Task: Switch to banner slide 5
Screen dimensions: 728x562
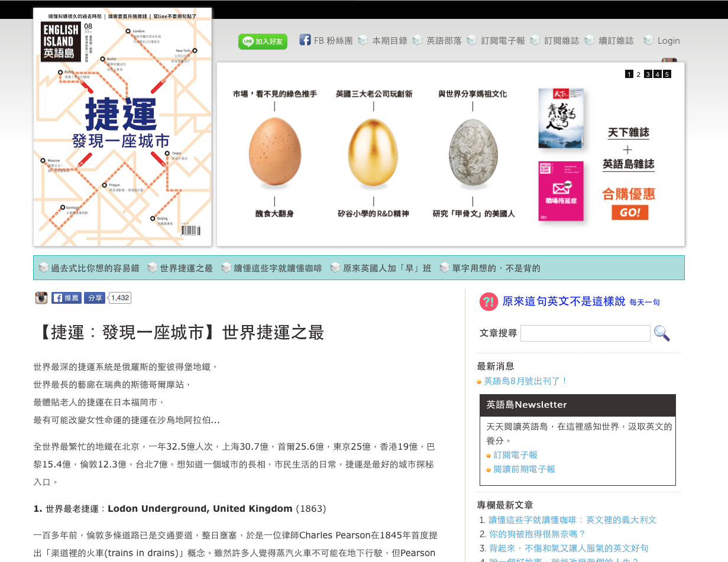Action: 666,74
